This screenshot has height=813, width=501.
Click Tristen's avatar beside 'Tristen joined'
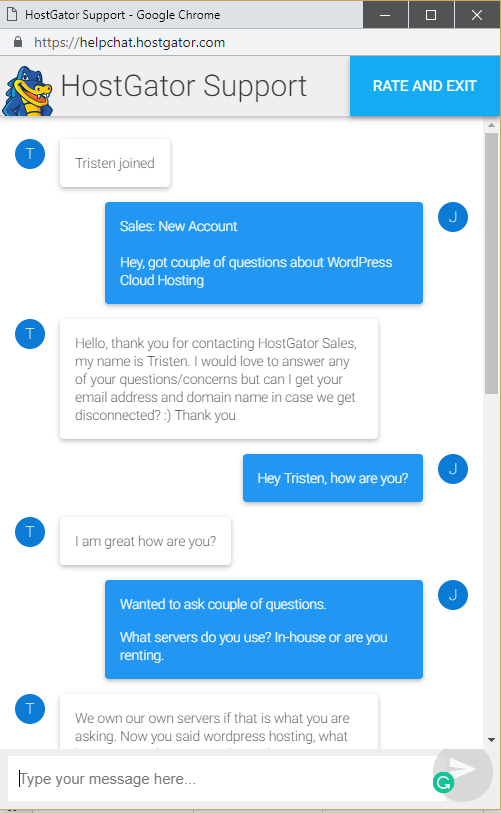30,154
